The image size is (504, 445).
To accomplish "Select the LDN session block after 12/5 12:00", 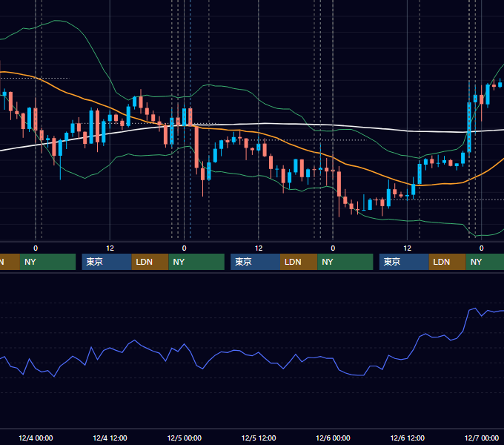I will pyautogui.click(x=299, y=262).
